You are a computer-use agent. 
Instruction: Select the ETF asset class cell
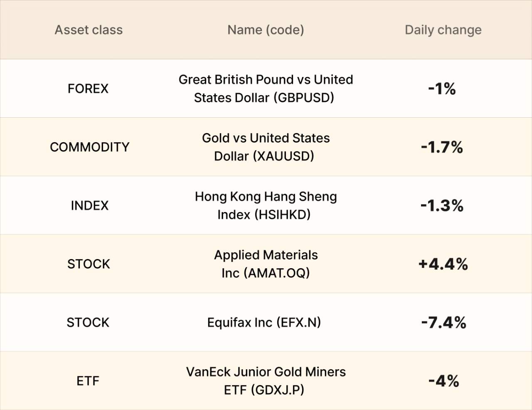88,381
